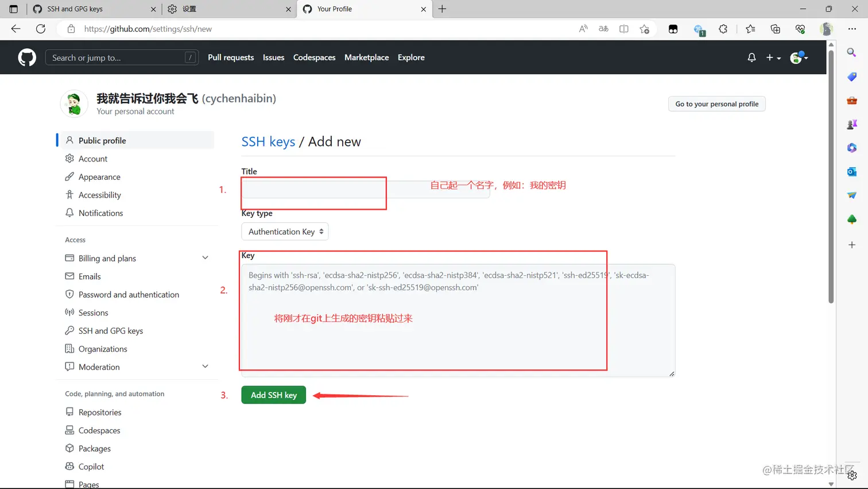Screen dimensions: 868x489
Task: Click the tab actions menu icon
Action: pos(14,9)
